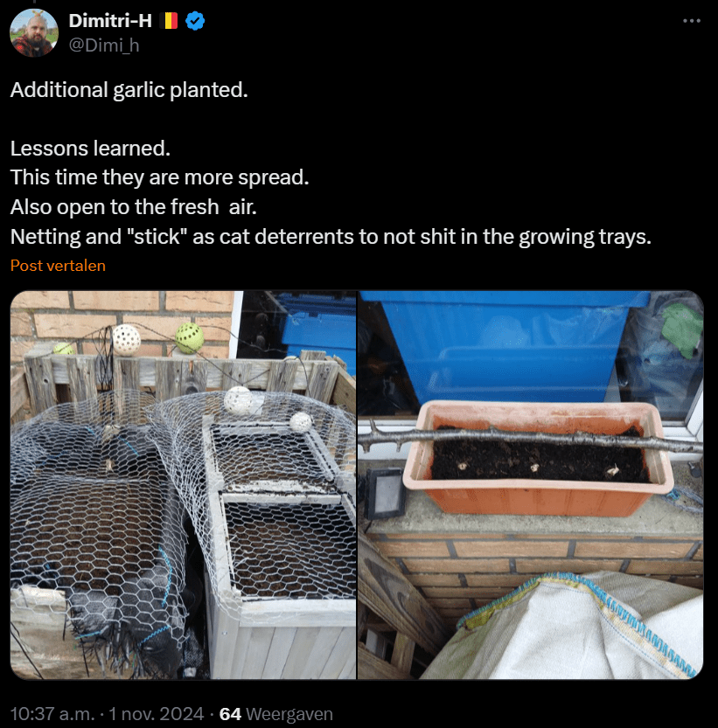Click the 'Additional garlic planted.' text
The height and width of the screenshot is (728, 718).
pos(129,90)
